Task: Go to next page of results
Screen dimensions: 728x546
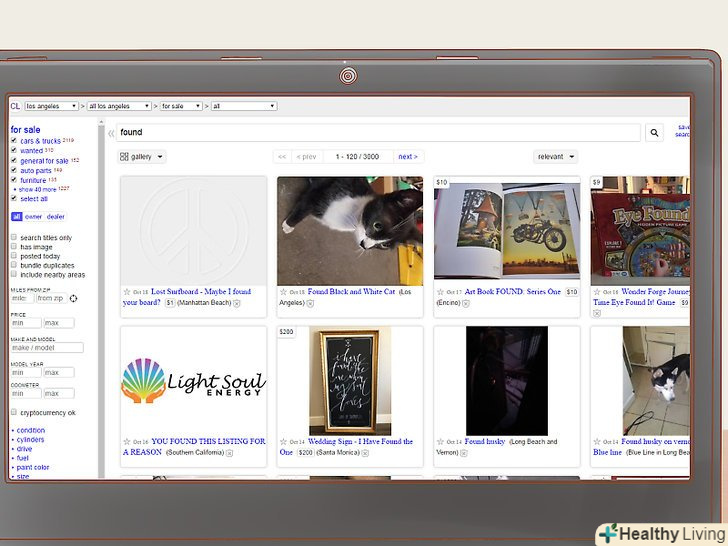Action: (x=408, y=157)
